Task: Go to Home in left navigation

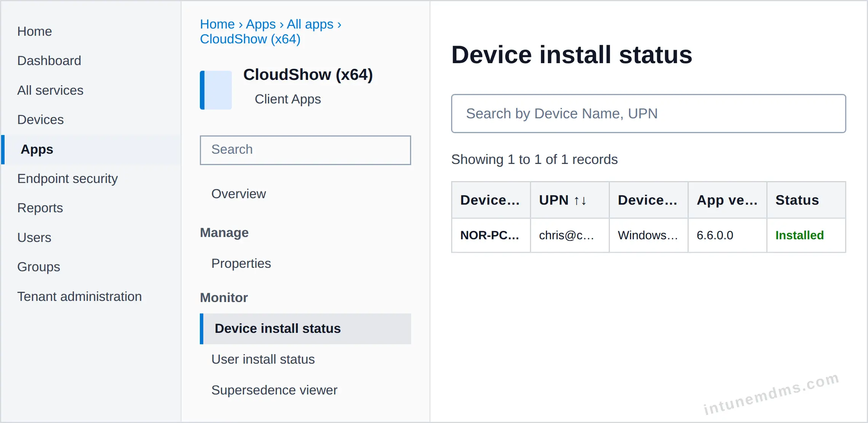Action: coord(35,31)
